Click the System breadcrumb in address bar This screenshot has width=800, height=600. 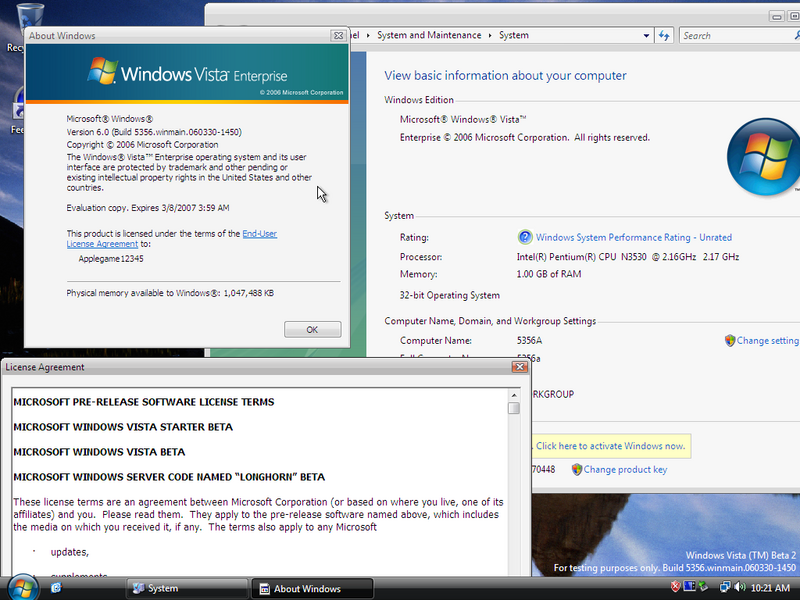514,35
